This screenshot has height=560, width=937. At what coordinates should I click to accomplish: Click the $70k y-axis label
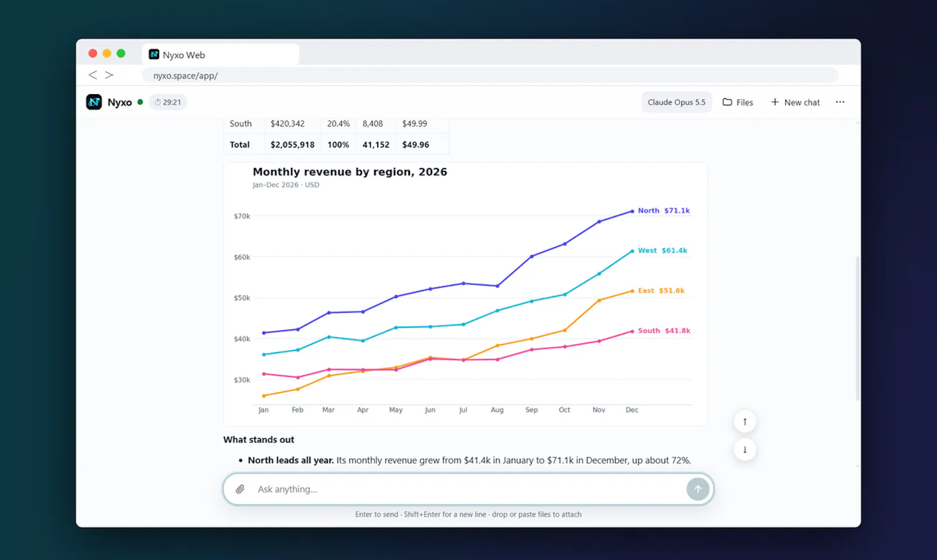242,217
